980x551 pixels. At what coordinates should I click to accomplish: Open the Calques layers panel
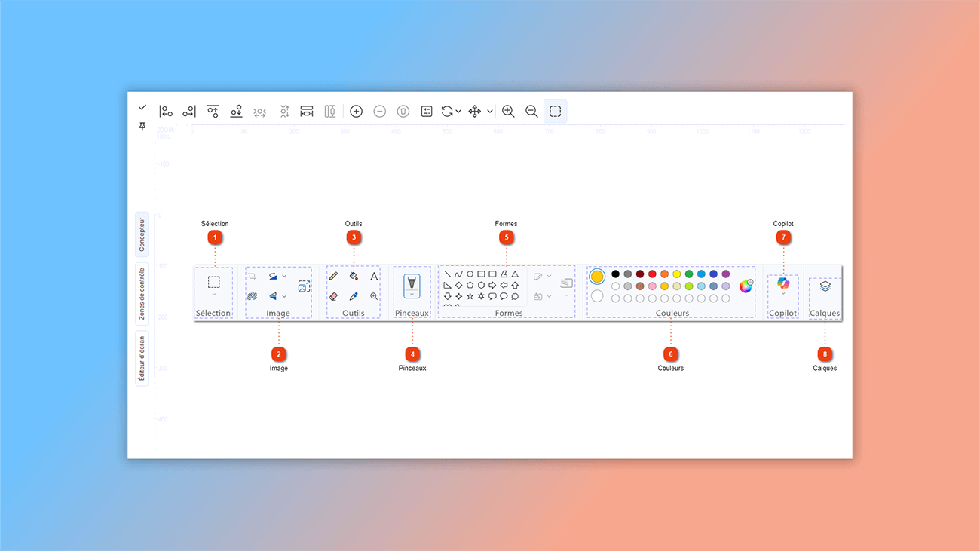(x=825, y=285)
